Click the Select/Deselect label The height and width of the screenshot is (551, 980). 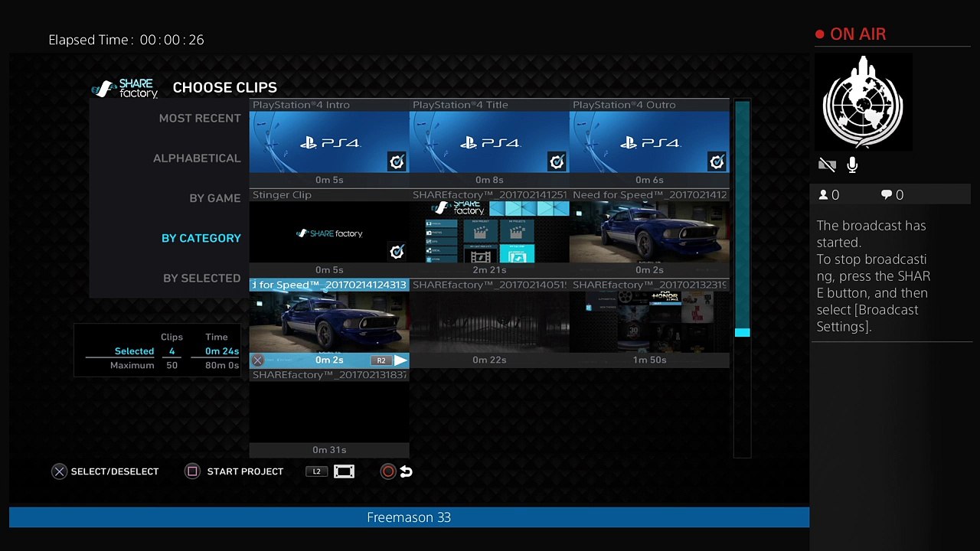[115, 471]
